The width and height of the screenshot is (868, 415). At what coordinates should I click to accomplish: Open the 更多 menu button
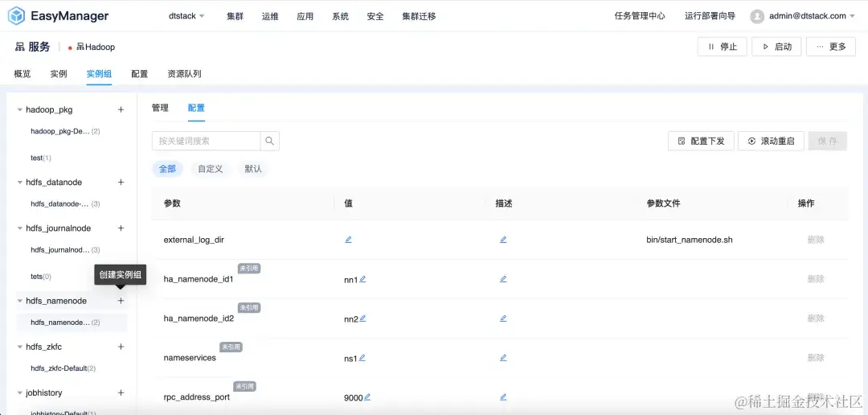(831, 47)
